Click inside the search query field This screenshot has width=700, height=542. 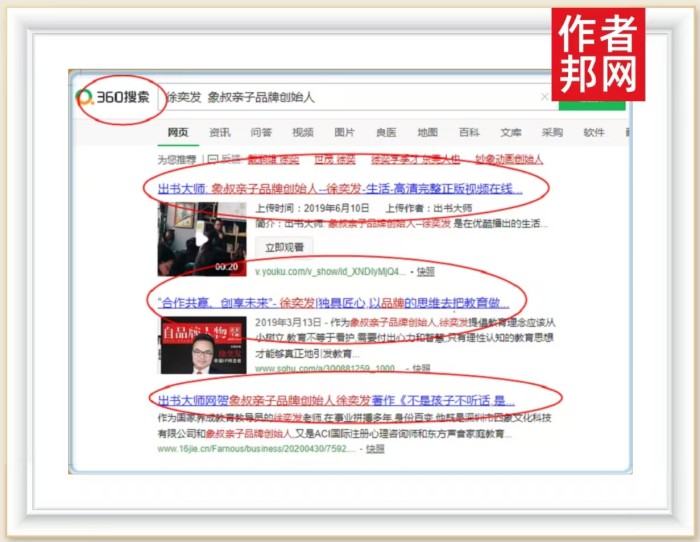coord(350,97)
